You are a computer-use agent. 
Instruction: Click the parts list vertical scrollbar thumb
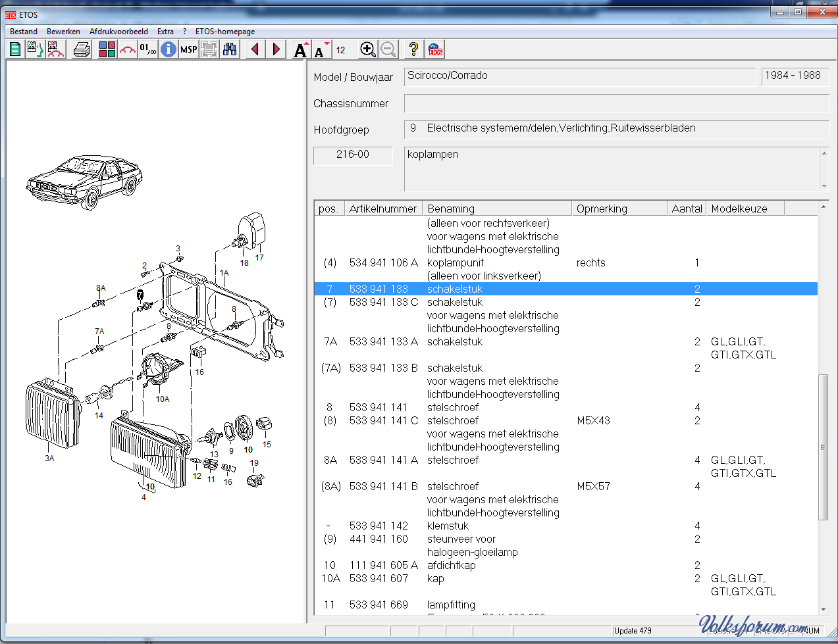click(823, 447)
